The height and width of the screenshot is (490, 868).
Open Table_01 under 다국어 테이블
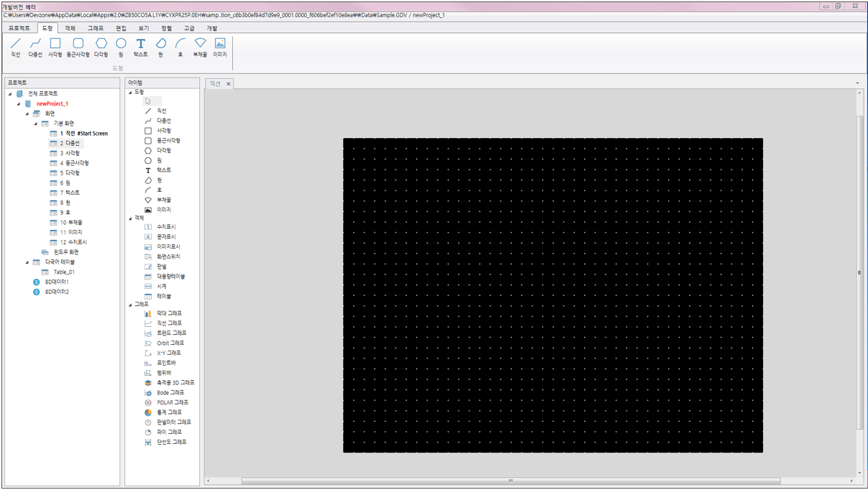tap(58, 272)
